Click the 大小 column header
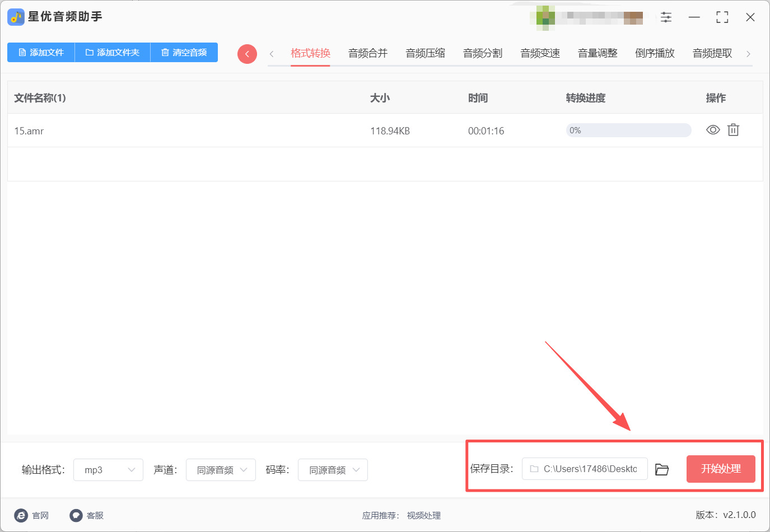770x532 pixels. click(x=380, y=98)
